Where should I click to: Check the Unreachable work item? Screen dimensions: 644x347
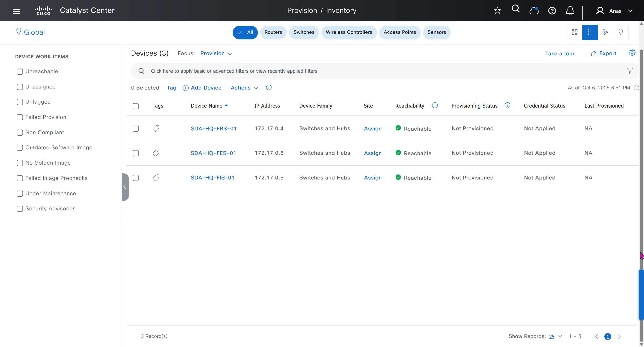[x=20, y=71]
